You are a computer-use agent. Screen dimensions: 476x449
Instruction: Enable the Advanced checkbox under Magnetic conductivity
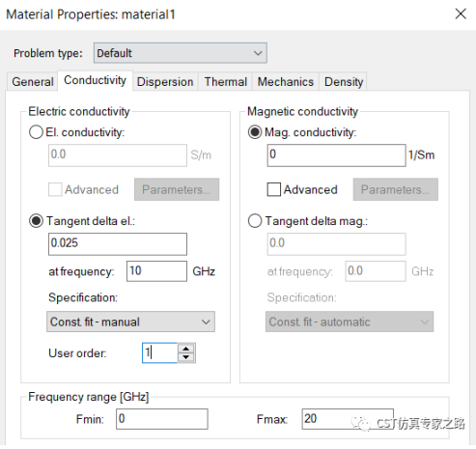pos(274,189)
